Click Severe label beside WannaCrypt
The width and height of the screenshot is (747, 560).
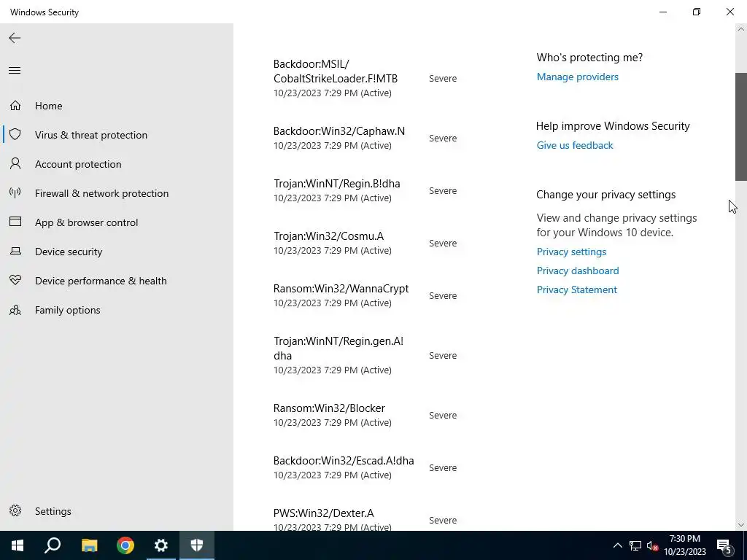pos(443,296)
